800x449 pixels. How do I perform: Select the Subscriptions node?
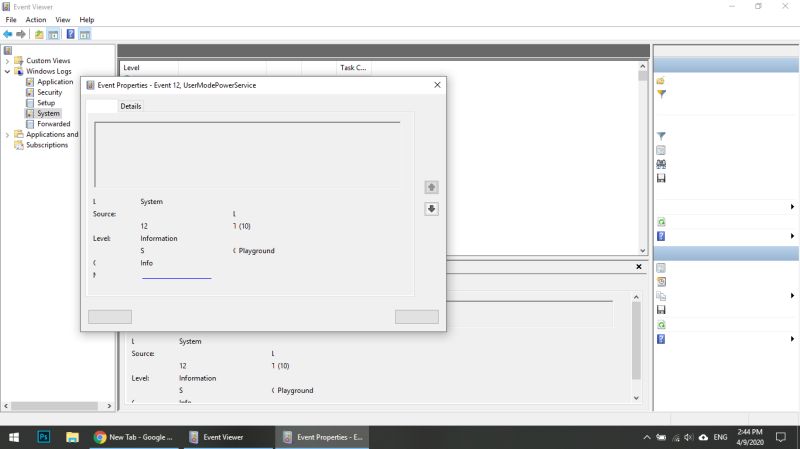[x=47, y=145]
